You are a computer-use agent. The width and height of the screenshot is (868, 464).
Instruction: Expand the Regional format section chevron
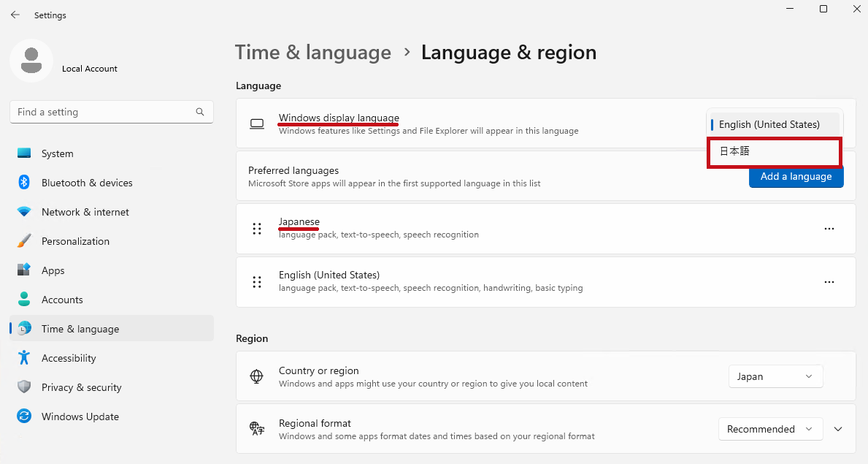[x=838, y=429]
